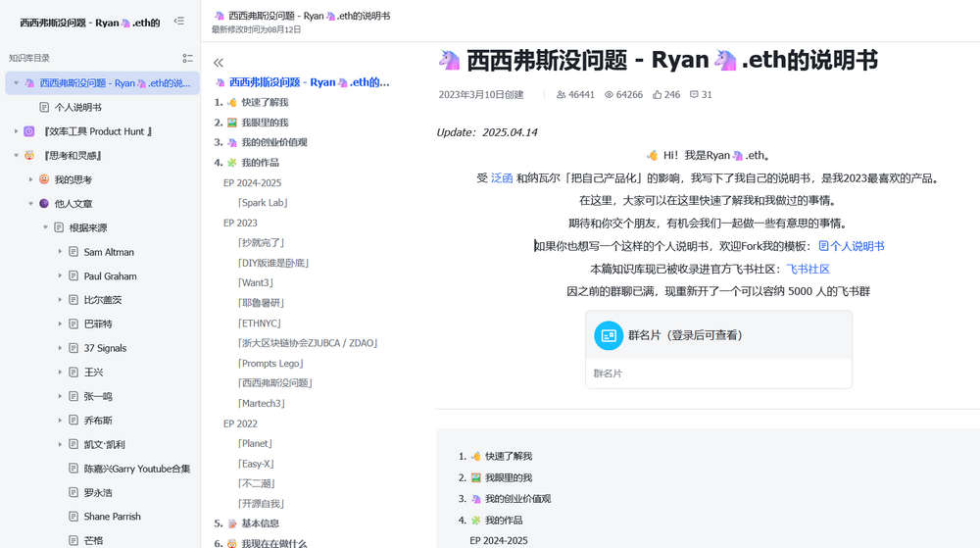The width and height of the screenshot is (980, 548).
Task: Click the likes thumbs-up icon showing 246
Action: tap(657, 95)
